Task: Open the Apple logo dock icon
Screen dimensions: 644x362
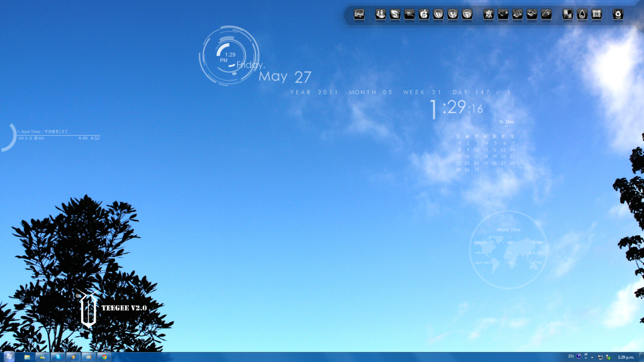Action: tap(424, 14)
